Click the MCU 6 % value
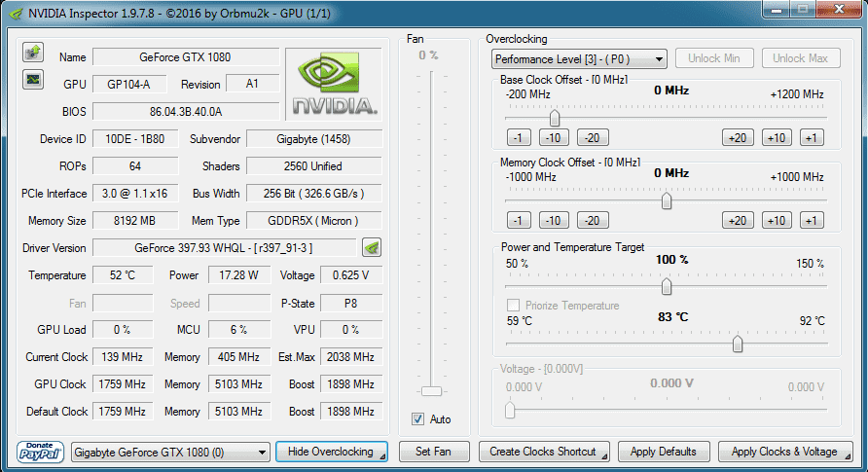Image resolution: width=868 pixels, height=472 pixels. (x=239, y=330)
